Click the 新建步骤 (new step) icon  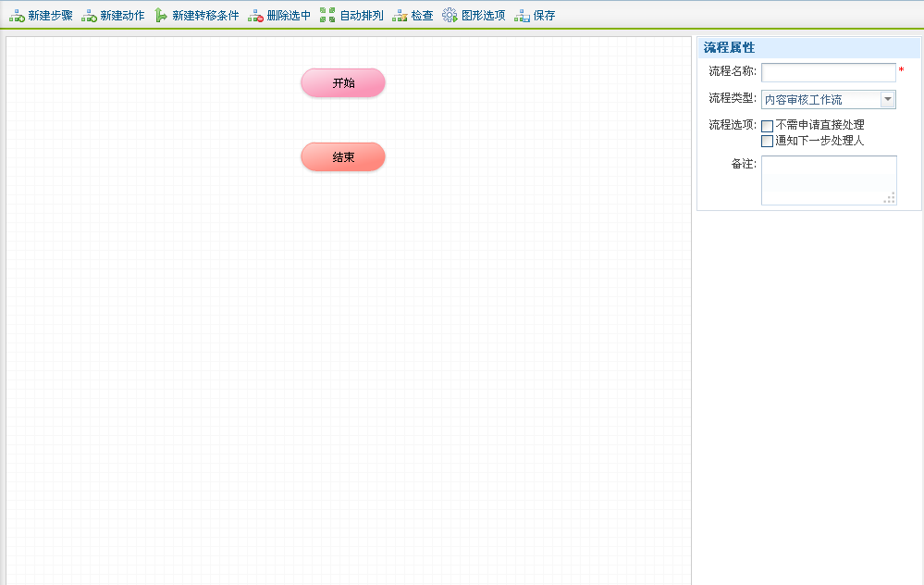click(x=17, y=16)
